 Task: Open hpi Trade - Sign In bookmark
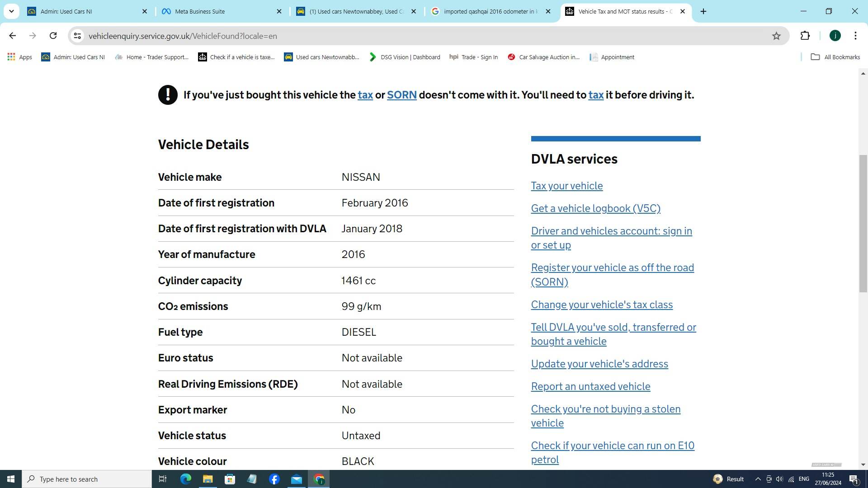click(x=473, y=57)
